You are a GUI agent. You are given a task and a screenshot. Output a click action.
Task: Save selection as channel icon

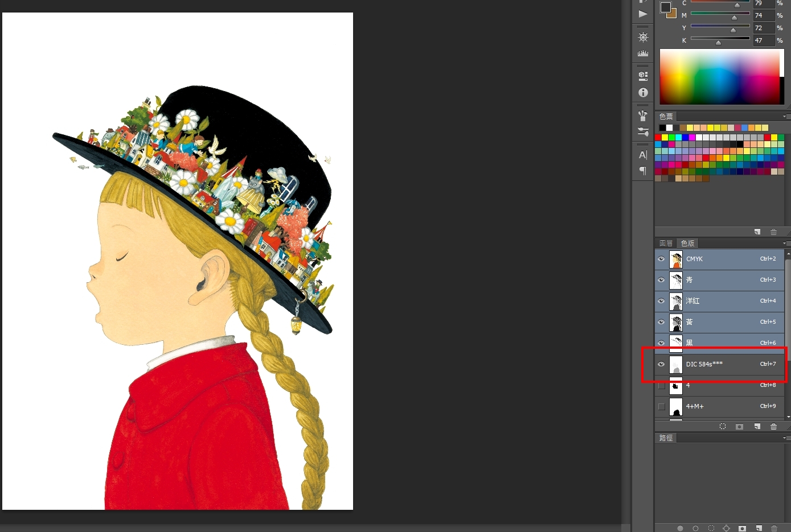[739, 426]
